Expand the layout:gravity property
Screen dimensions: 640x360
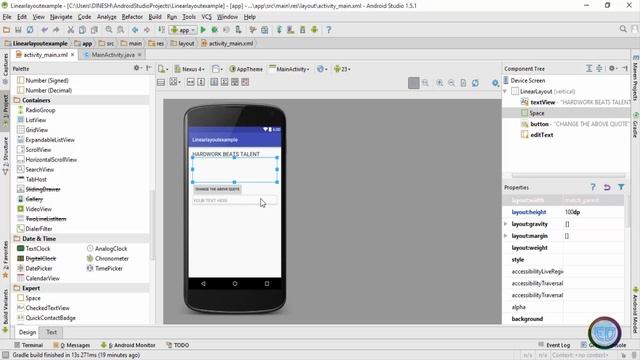click(x=506, y=224)
